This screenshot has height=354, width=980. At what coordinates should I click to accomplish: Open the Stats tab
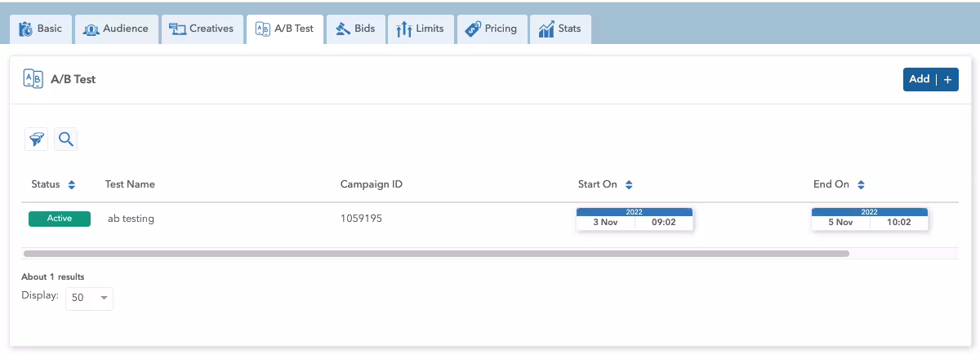tap(560, 29)
